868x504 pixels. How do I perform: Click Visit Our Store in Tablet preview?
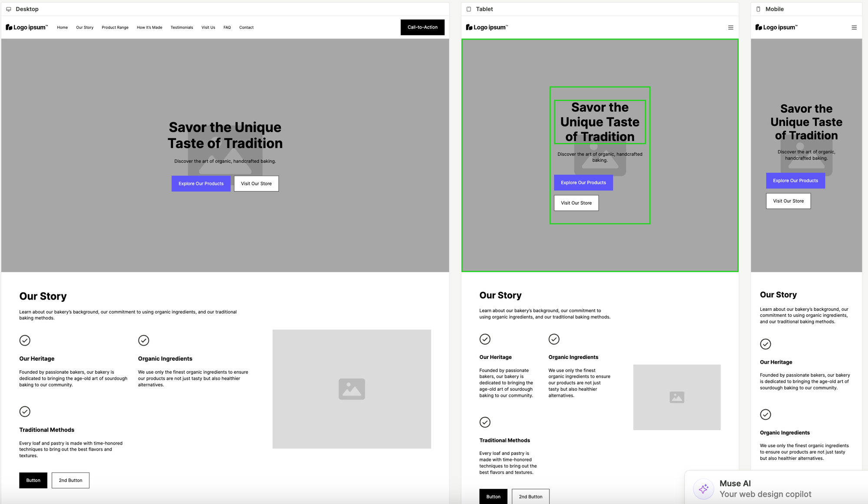(x=576, y=203)
